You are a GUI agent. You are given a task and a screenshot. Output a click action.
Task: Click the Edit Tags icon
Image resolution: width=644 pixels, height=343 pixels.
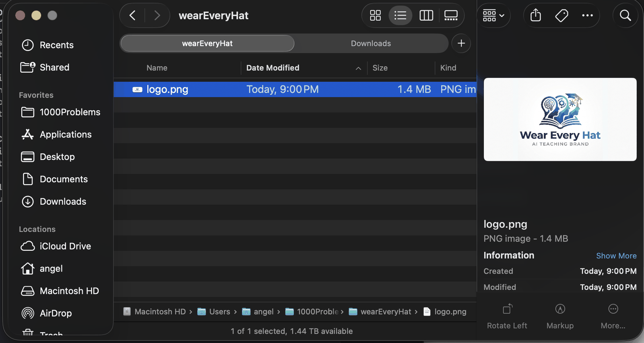561,16
